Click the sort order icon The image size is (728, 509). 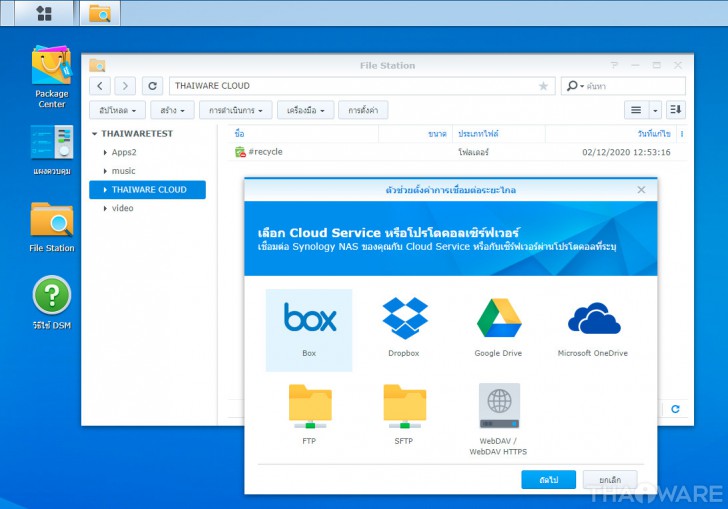[676, 110]
